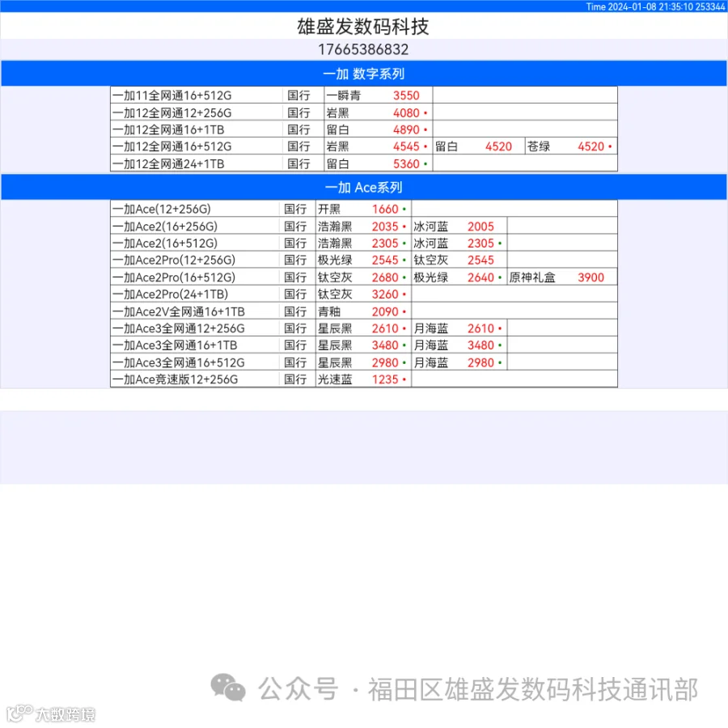This screenshot has height=728, width=728.
Task: Select the model 一加Ace2Pro(24+1TB)
Action: click(170, 294)
